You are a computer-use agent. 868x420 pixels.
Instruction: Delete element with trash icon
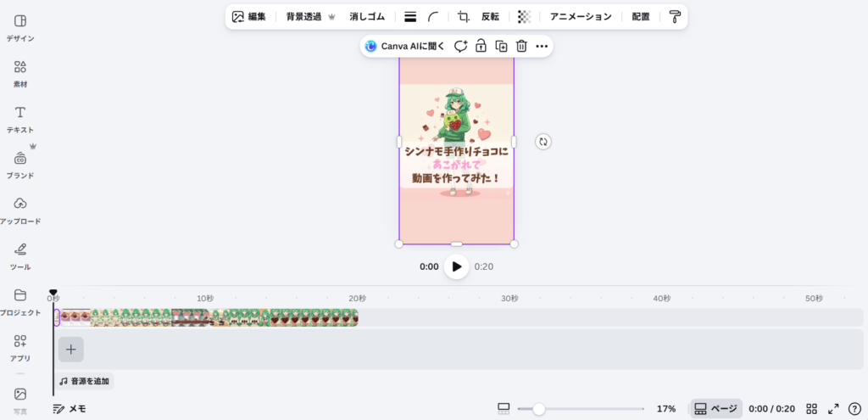pyautogui.click(x=522, y=47)
